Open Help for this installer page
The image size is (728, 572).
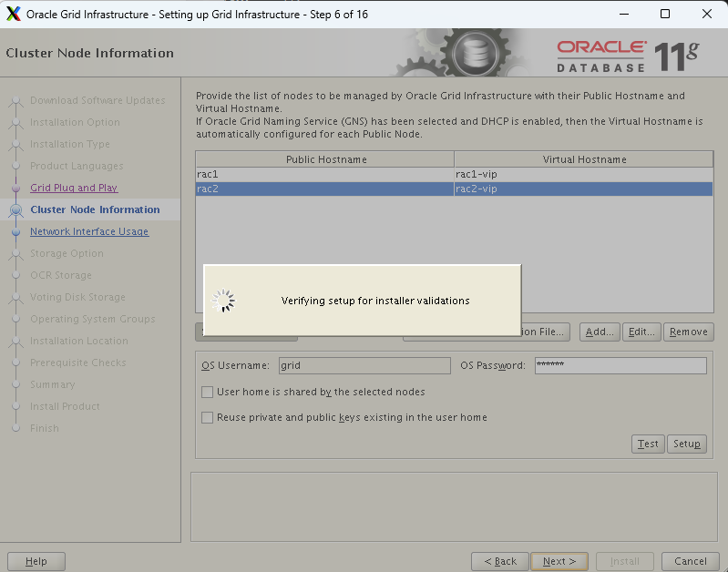pos(36,561)
